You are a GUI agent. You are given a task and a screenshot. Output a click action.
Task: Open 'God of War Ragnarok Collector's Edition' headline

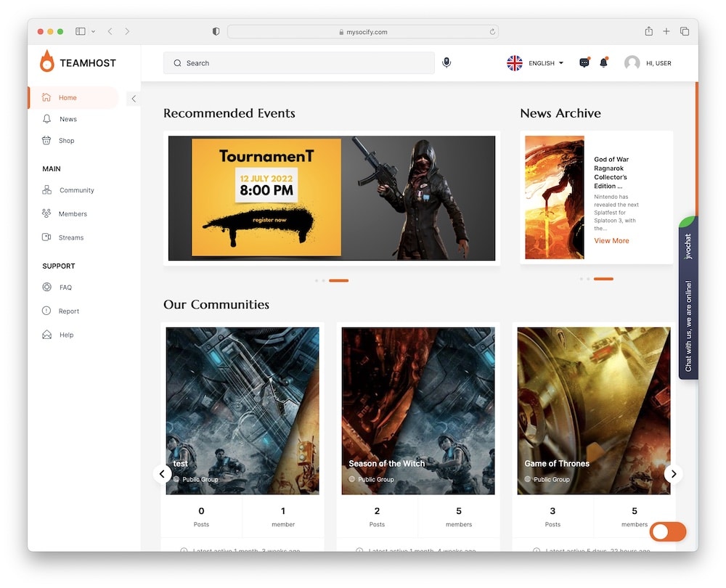[611, 173]
